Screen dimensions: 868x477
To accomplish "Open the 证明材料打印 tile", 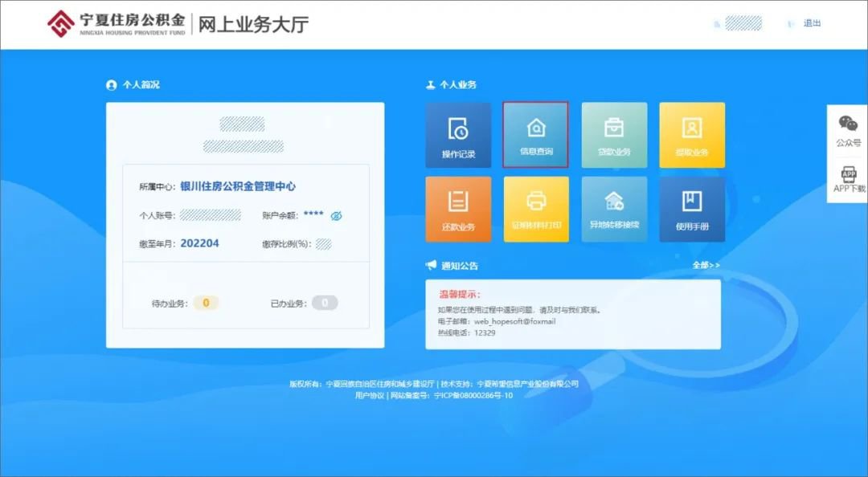I will [536, 209].
